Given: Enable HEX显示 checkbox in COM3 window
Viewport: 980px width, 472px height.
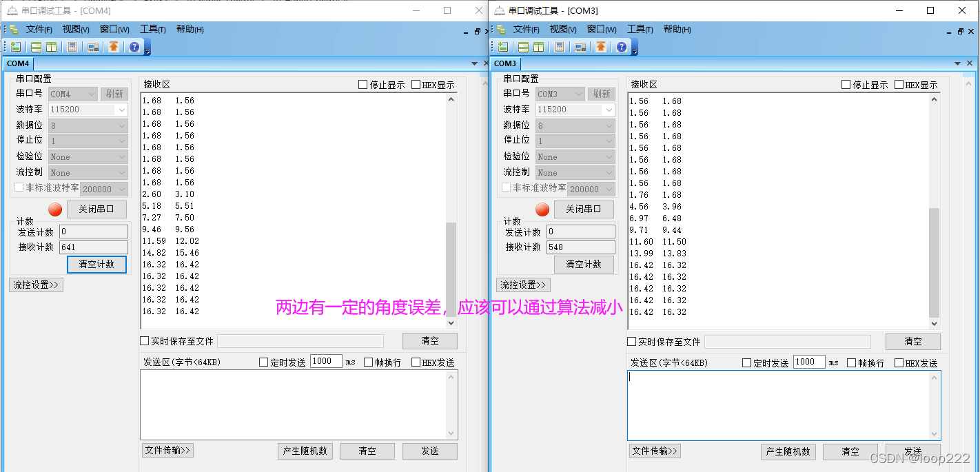Looking at the screenshot, I should coord(899,85).
